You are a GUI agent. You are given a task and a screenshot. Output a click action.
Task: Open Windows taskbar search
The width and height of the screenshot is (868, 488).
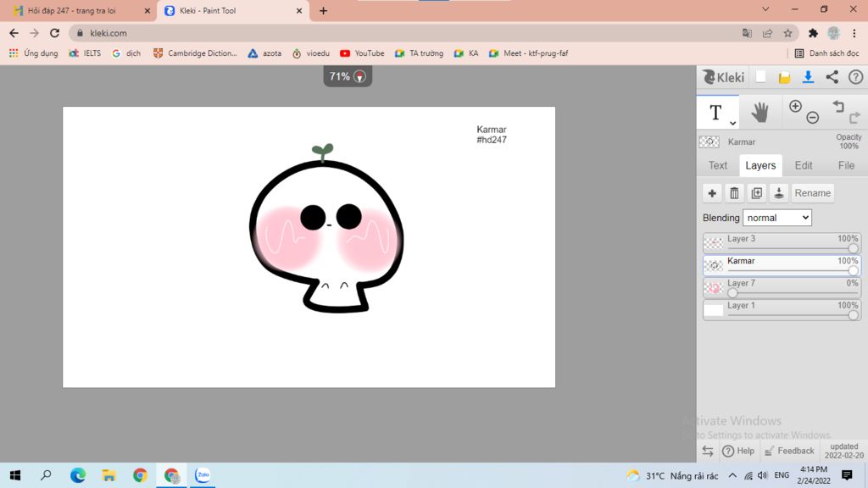tap(46, 475)
